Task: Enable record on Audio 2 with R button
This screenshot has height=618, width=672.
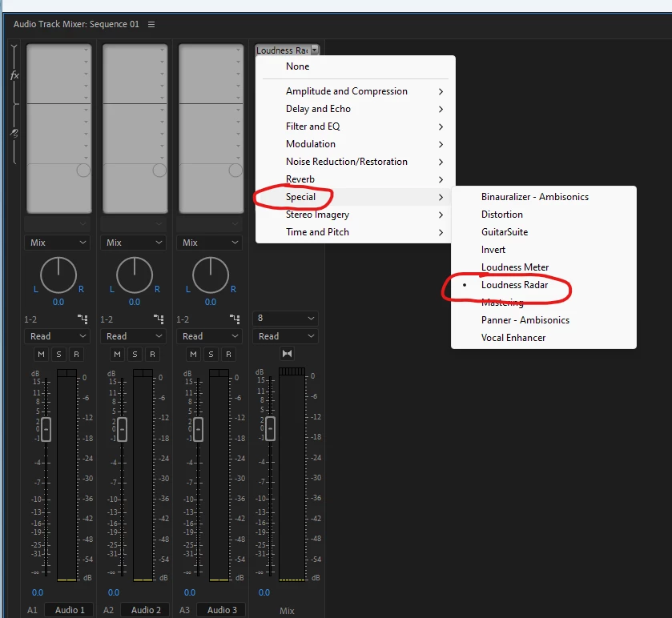Action: [x=152, y=354]
